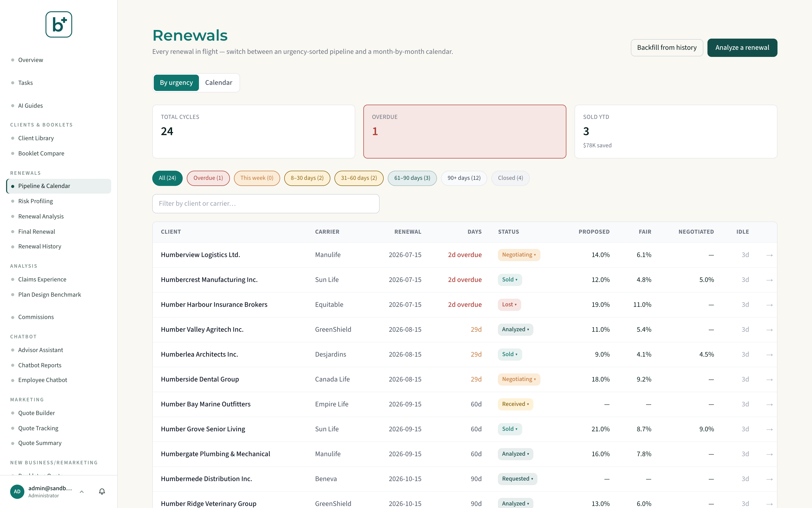Open Humbermede Distribution row arrow
The height and width of the screenshot is (508, 812).
(x=769, y=479)
